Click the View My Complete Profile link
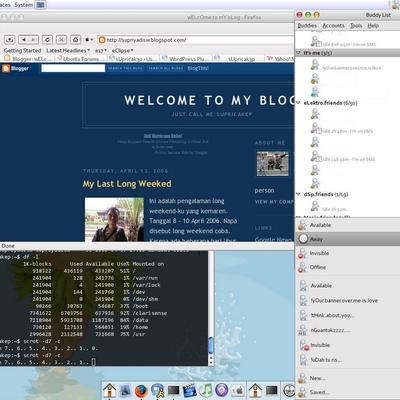The image size is (400, 400). 274,202
